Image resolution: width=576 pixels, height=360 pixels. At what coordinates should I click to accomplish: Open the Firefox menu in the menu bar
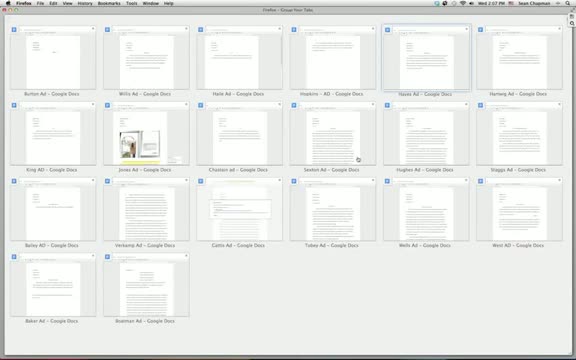tap(24, 3)
